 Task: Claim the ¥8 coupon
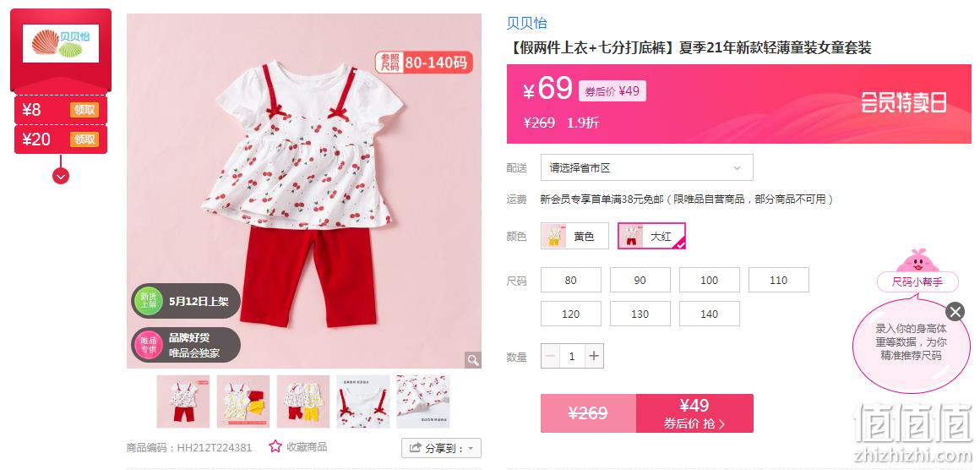(x=84, y=110)
